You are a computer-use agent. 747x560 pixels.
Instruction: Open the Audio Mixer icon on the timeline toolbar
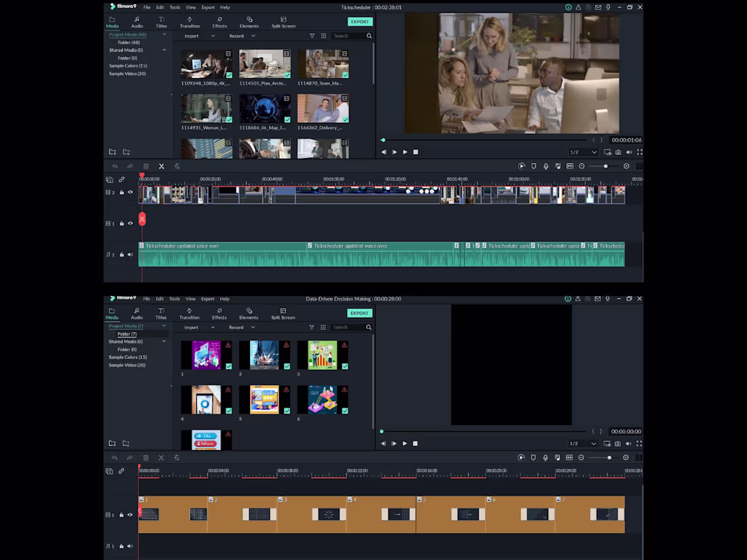pos(558,166)
